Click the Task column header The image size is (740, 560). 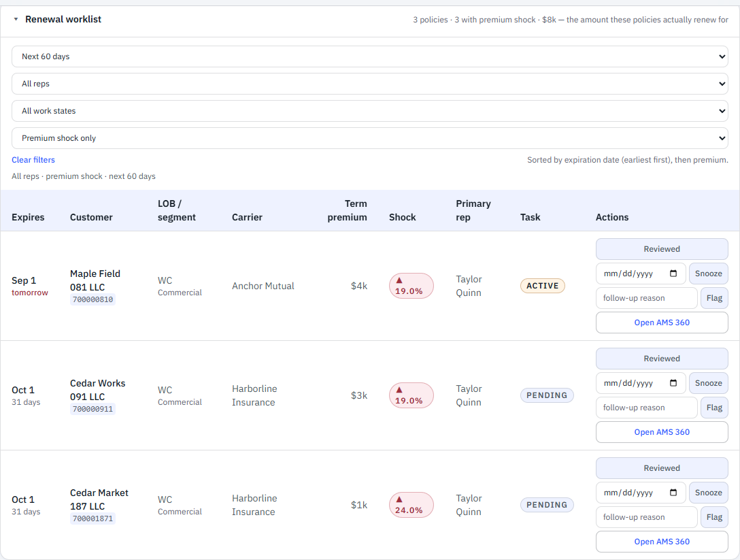530,217
